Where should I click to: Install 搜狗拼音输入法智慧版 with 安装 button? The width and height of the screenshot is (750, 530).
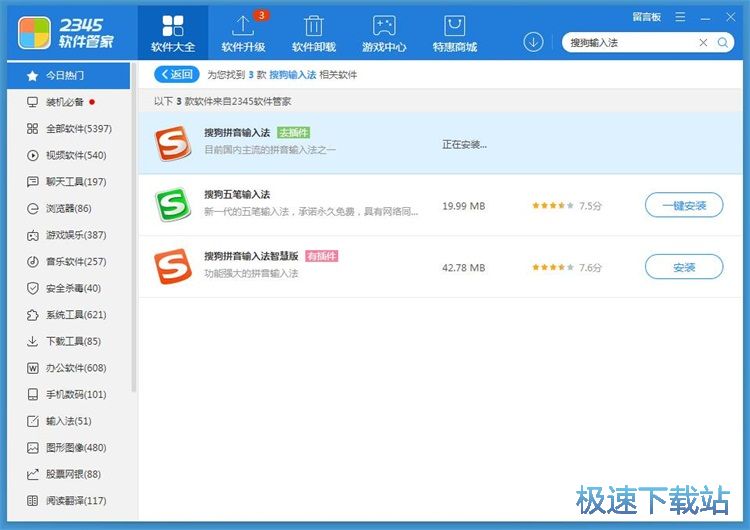coord(684,267)
